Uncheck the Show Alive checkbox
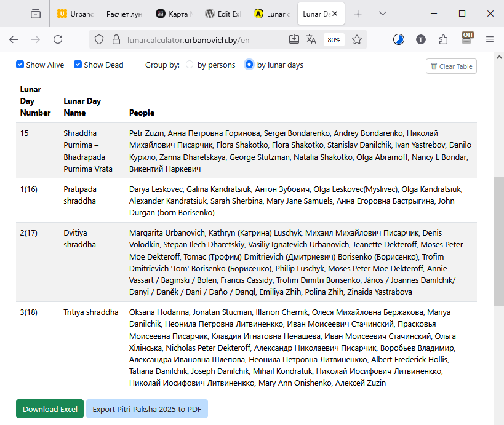This screenshot has width=504, height=425. (20, 65)
